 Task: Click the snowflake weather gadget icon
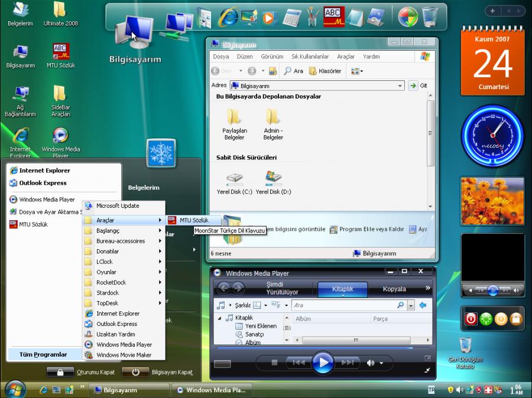click(161, 153)
